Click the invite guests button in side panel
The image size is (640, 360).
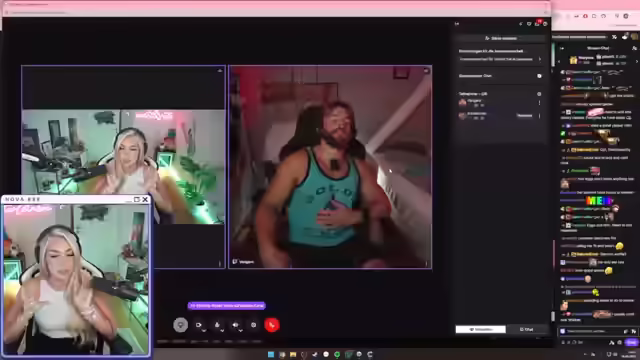pyautogui.click(x=501, y=38)
